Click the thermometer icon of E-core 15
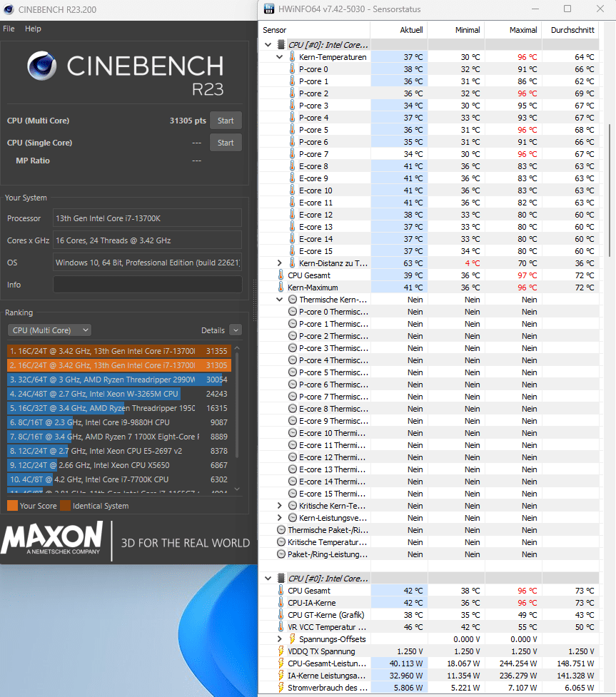 point(292,250)
